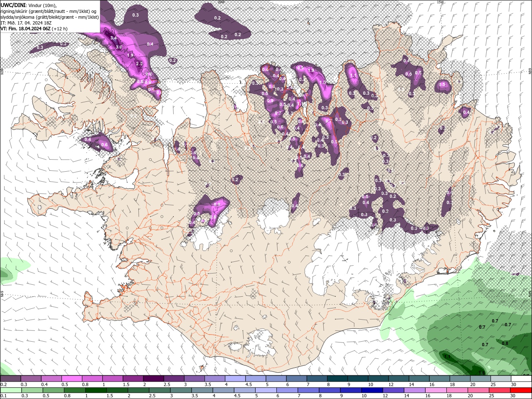This screenshot has width=532, height=399.
Task: Click the 3.4 snowfall value label
Action: (114, 38)
